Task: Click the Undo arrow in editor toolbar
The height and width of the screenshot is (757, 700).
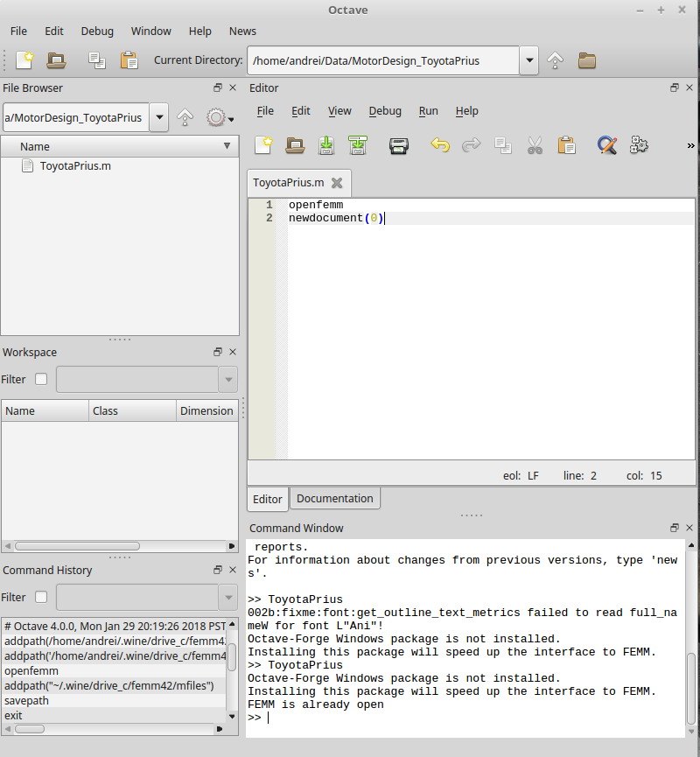Action: tap(440, 145)
